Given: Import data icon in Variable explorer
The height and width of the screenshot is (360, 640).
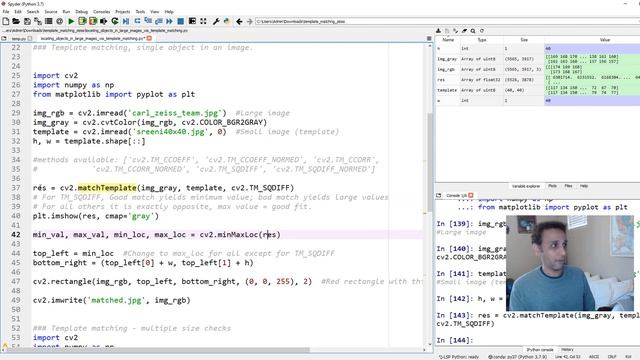Looking at the screenshot, I should 438,31.
